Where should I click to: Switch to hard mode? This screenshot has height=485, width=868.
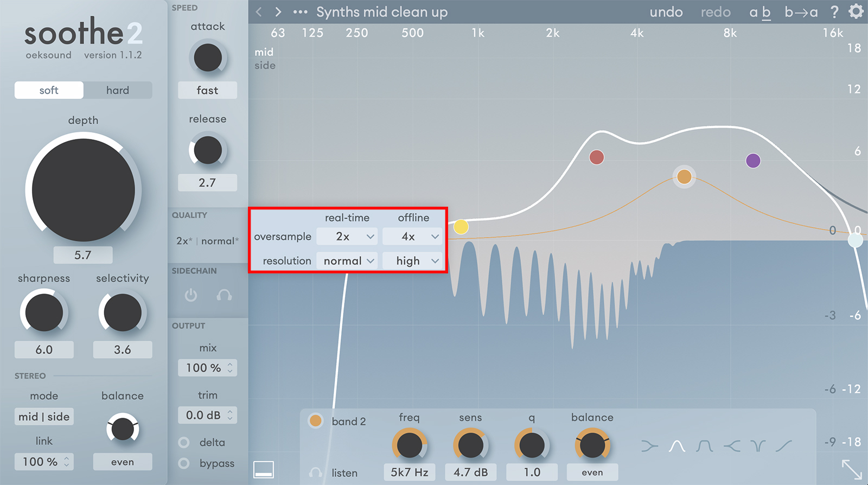coord(118,90)
